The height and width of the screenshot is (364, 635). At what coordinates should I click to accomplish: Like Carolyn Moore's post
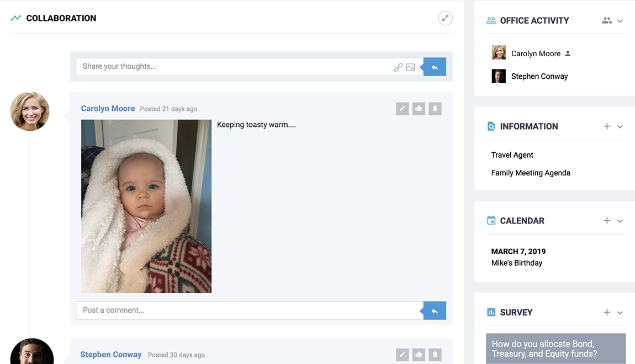click(x=419, y=109)
